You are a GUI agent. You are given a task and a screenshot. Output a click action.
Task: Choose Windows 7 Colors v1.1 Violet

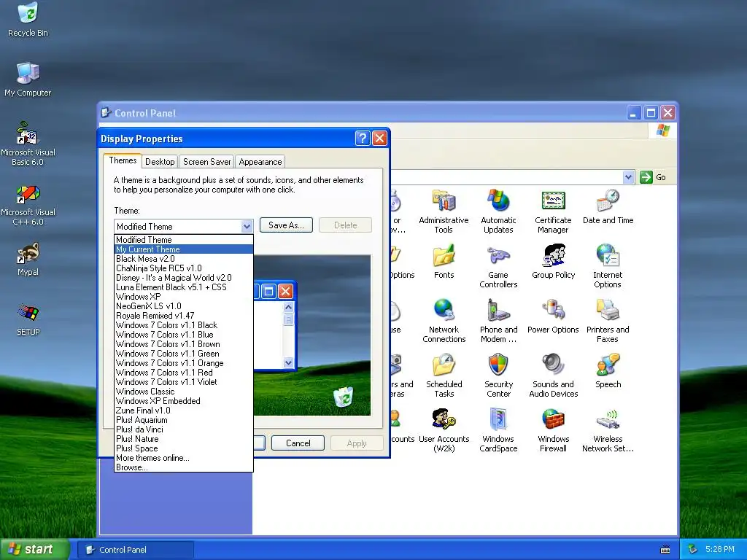pos(183,382)
